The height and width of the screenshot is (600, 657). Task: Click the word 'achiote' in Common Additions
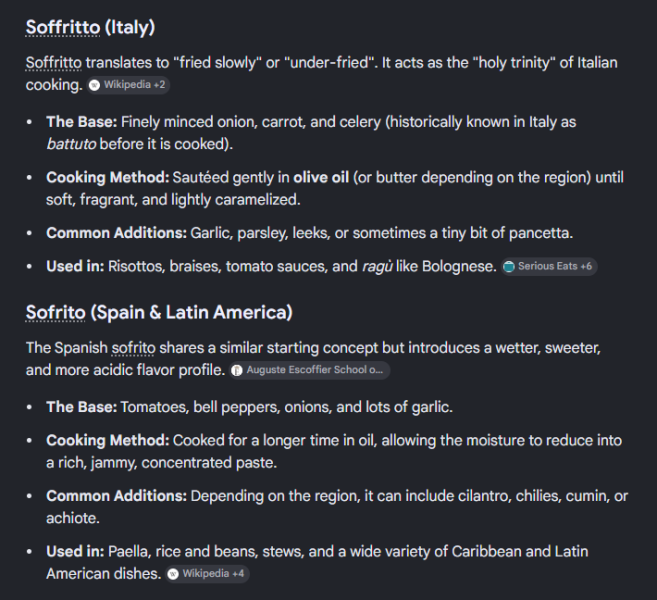72,518
